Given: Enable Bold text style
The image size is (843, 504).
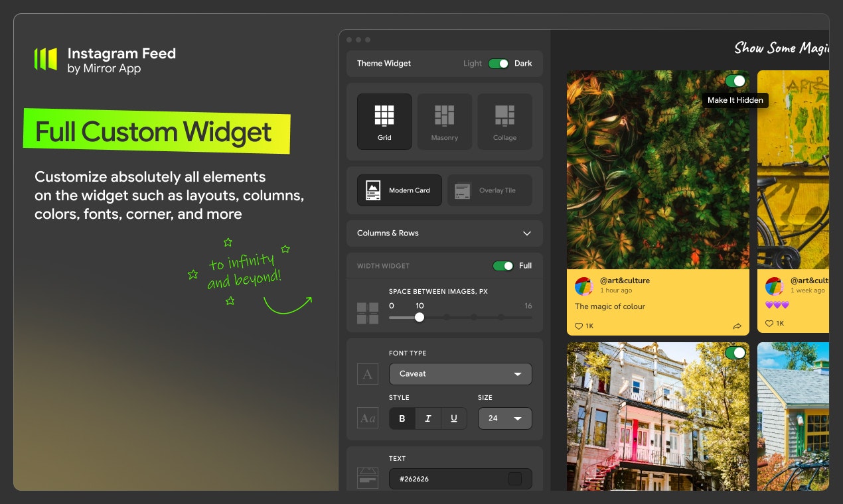Looking at the screenshot, I should [x=402, y=418].
